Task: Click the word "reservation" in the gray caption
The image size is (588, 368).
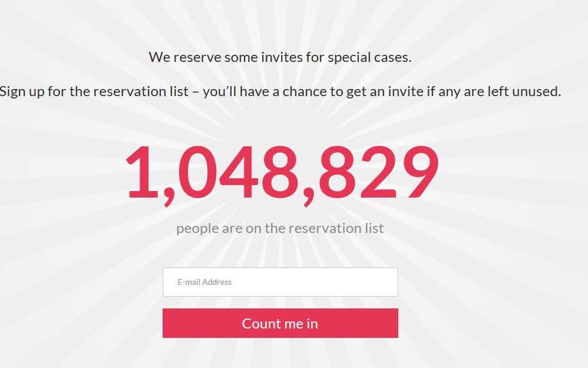Action: (319, 228)
